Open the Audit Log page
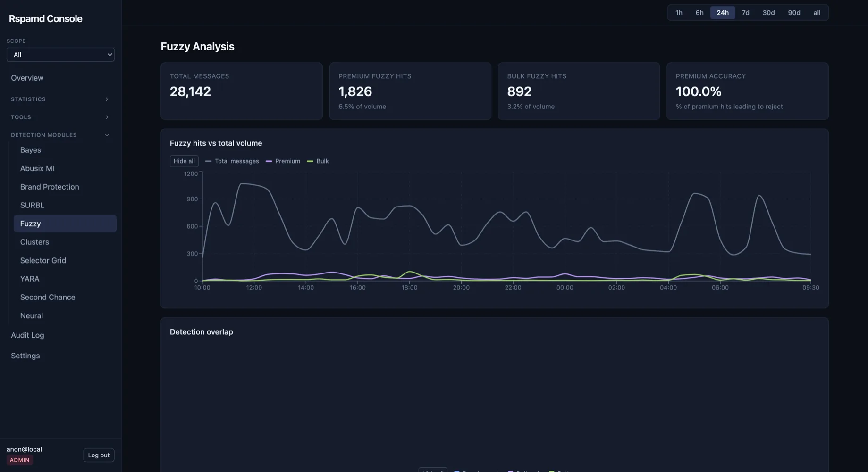The height and width of the screenshot is (472, 868). point(27,335)
